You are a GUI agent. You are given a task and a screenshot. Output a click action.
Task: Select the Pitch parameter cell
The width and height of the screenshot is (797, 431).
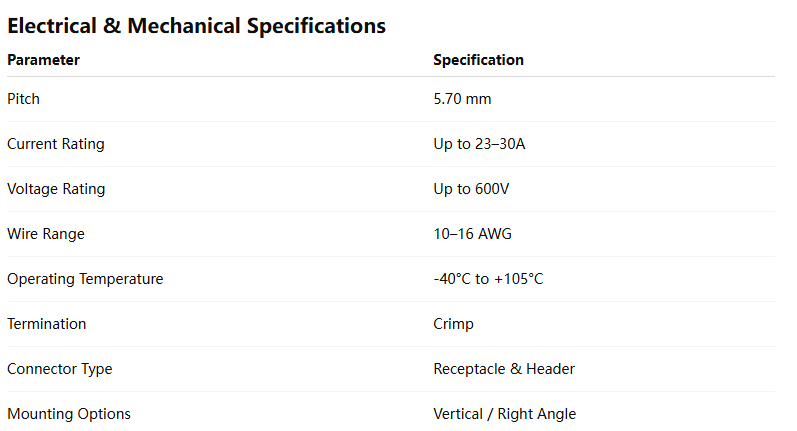[24, 99]
